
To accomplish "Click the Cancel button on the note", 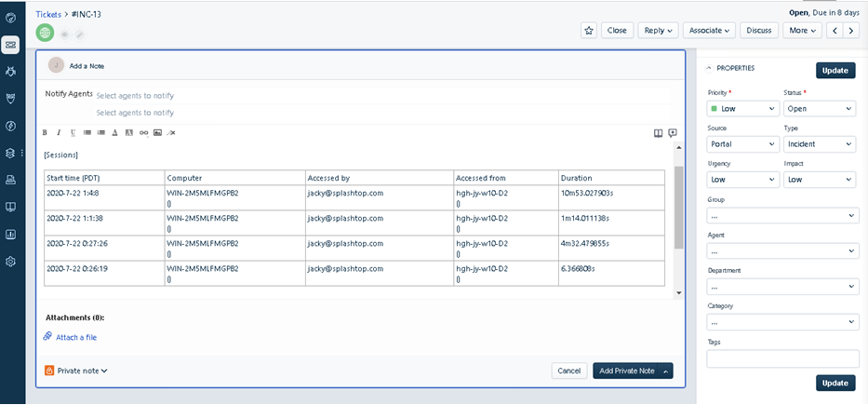I will tap(569, 371).
